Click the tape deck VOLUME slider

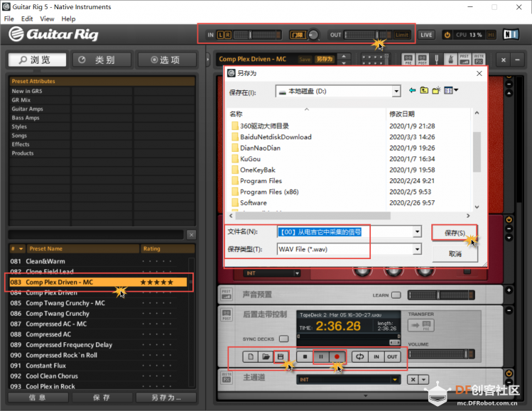point(441,354)
